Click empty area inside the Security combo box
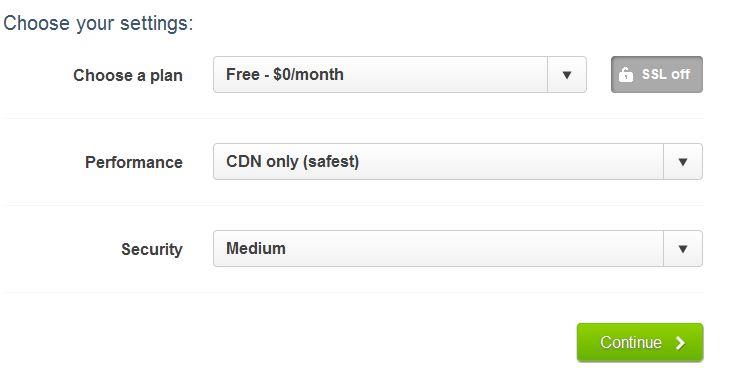Screen dimensions: 743x377 [x=474, y=249]
